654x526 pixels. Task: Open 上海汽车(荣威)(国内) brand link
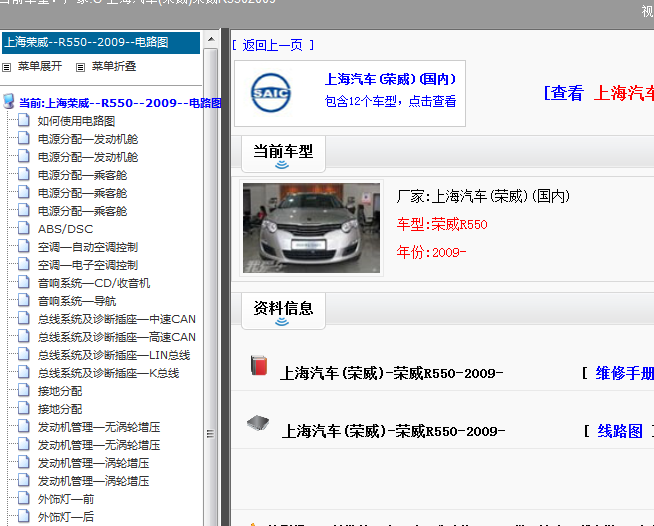(390, 79)
